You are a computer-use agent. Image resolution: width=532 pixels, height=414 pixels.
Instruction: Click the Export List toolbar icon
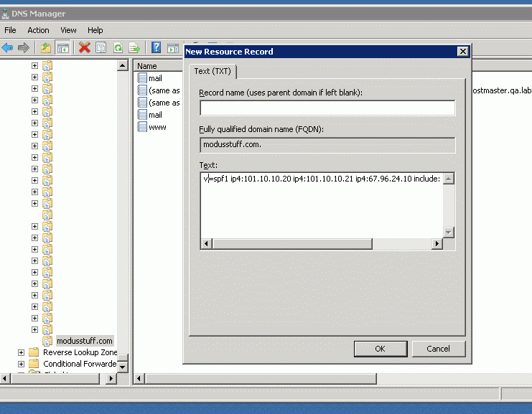134,47
